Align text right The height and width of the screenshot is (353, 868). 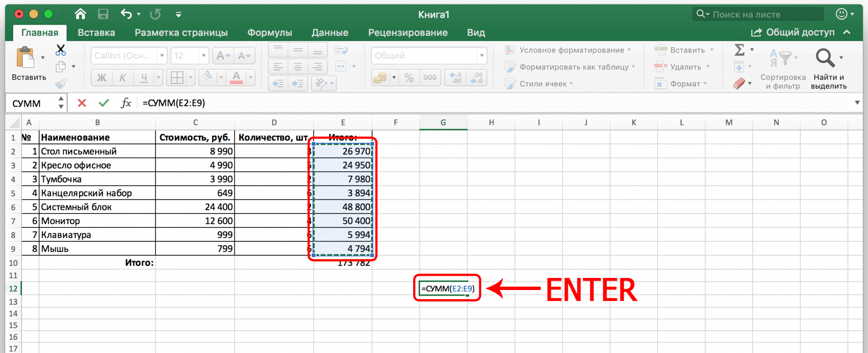[318, 66]
